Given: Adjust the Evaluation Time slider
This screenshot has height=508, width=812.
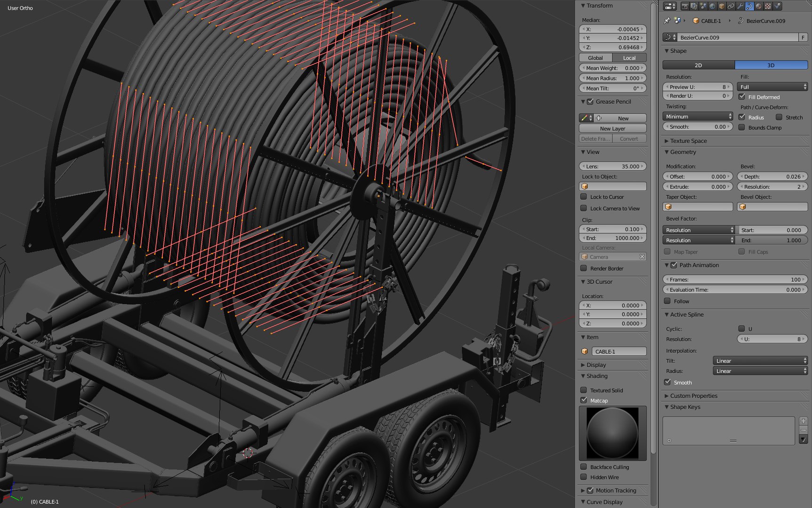Looking at the screenshot, I should click(x=735, y=290).
